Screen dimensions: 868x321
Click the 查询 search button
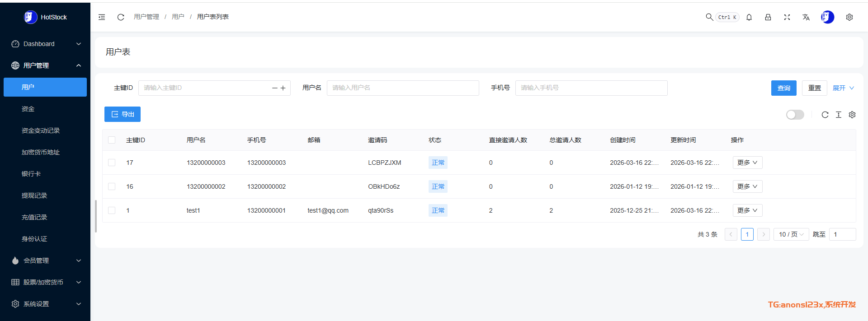pos(783,88)
